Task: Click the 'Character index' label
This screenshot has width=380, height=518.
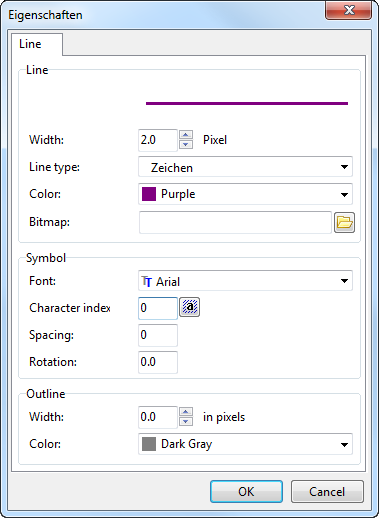Action: coord(70,308)
